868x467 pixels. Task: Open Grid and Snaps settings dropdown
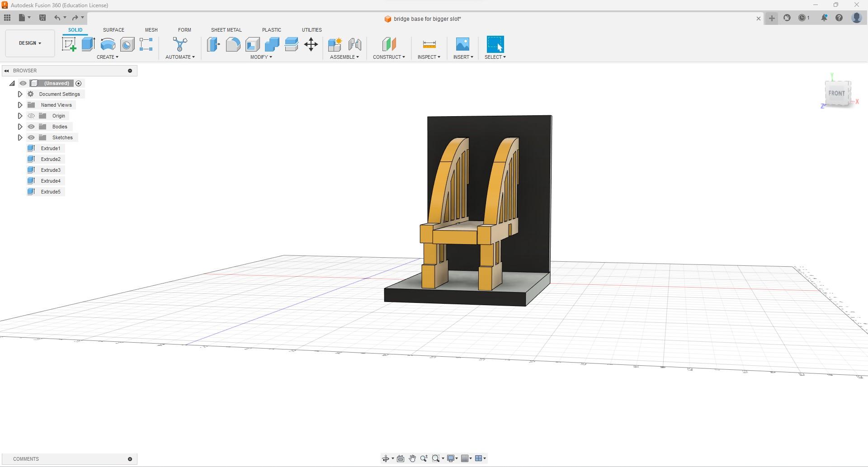click(x=467, y=458)
